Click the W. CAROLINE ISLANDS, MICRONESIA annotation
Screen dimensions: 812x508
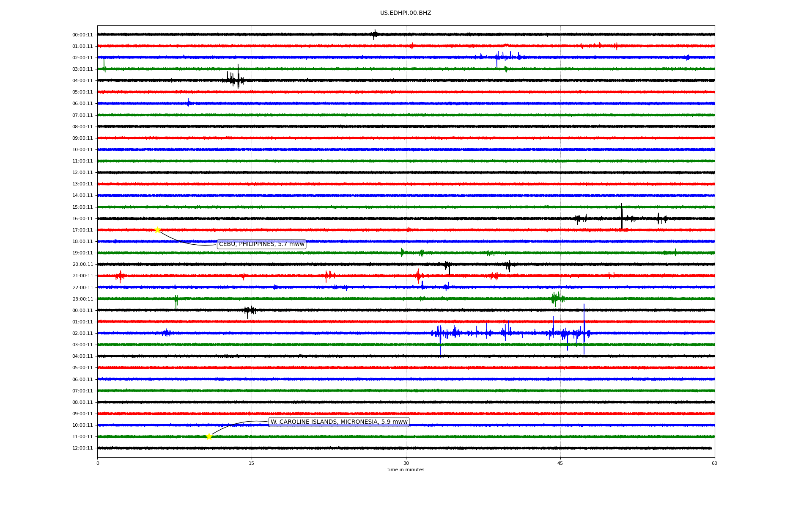pyautogui.click(x=339, y=422)
